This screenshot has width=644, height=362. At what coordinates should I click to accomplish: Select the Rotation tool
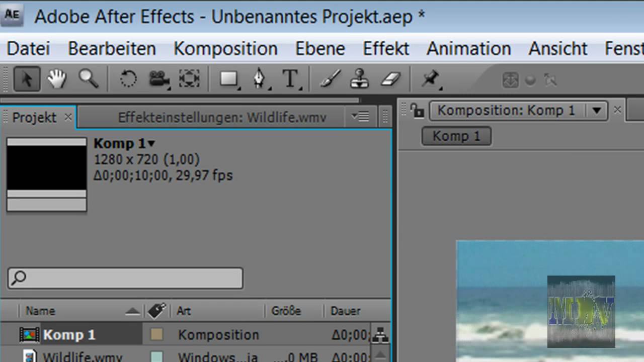128,79
